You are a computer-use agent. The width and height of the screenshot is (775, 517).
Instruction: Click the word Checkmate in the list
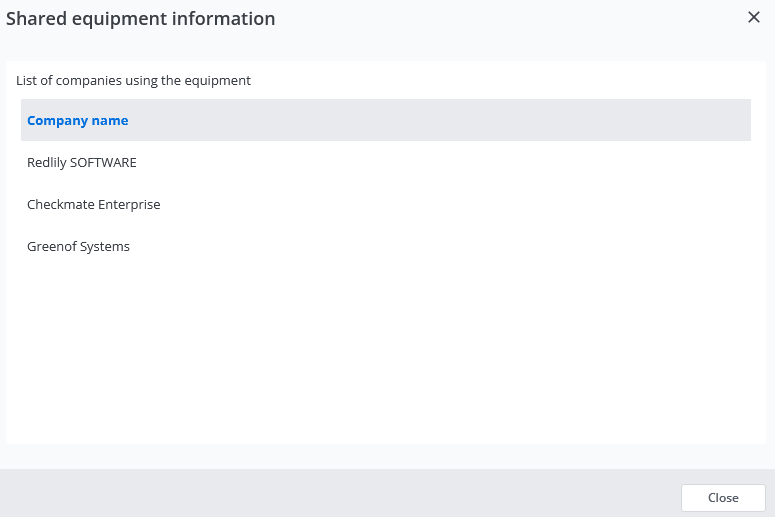click(x=61, y=204)
